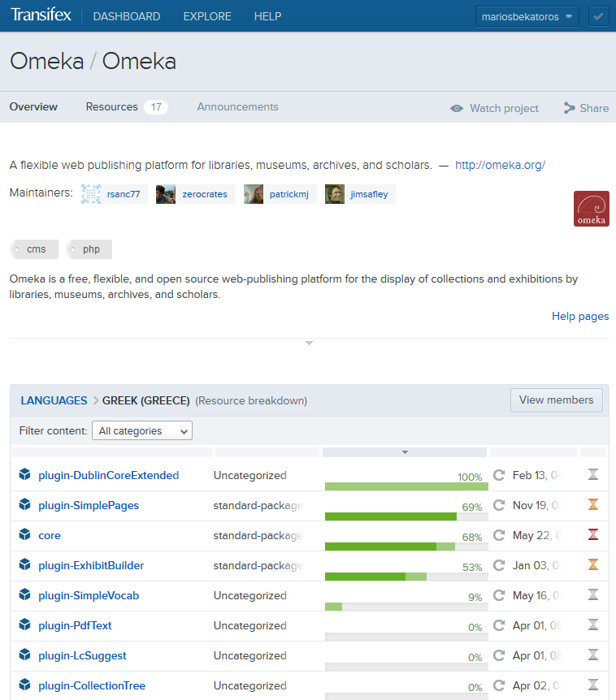Image resolution: width=616 pixels, height=700 pixels.
Task: Open the mariosbekatoros user dropdown
Action: [x=527, y=16]
